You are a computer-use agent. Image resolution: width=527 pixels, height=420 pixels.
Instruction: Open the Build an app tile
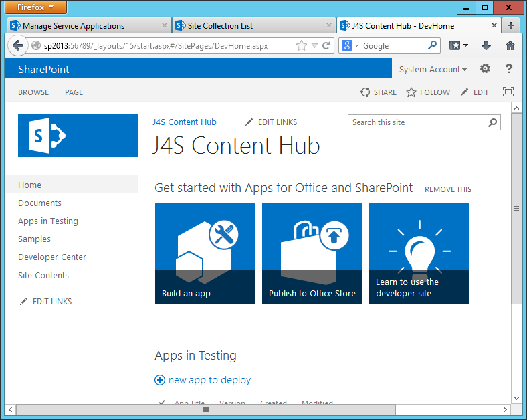pyautogui.click(x=205, y=253)
